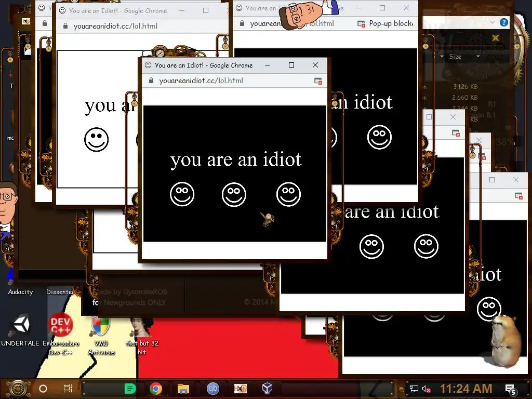Click left smiley in "are an idiot" window
532x399 pixels.
pos(371,246)
